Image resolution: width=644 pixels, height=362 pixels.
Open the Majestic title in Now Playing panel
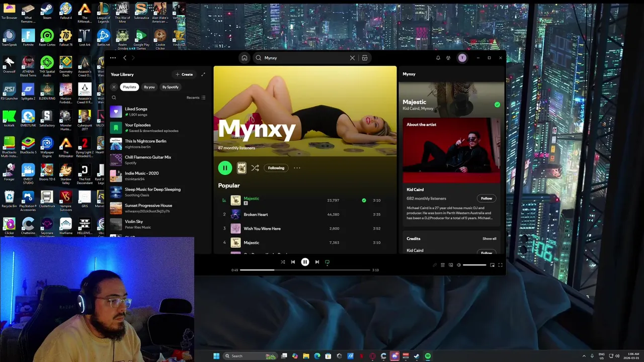414,102
